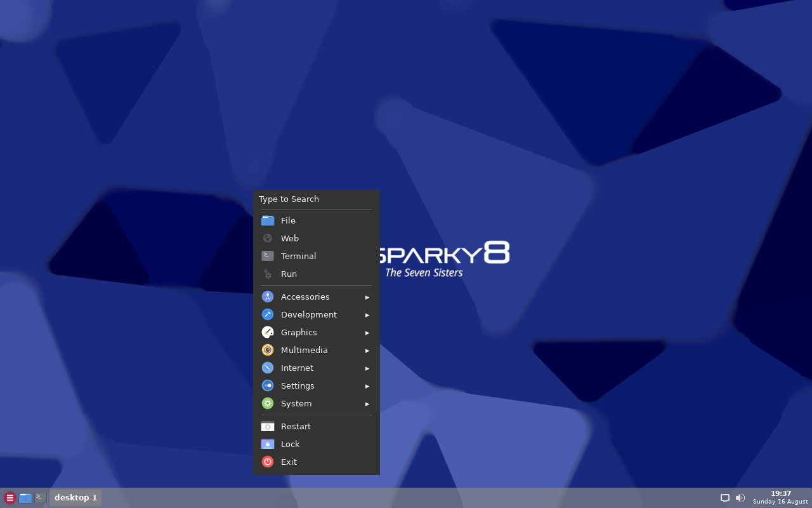The width and height of the screenshot is (812, 508).
Task: Click the desktop 1 pager button
Action: [x=75, y=498]
